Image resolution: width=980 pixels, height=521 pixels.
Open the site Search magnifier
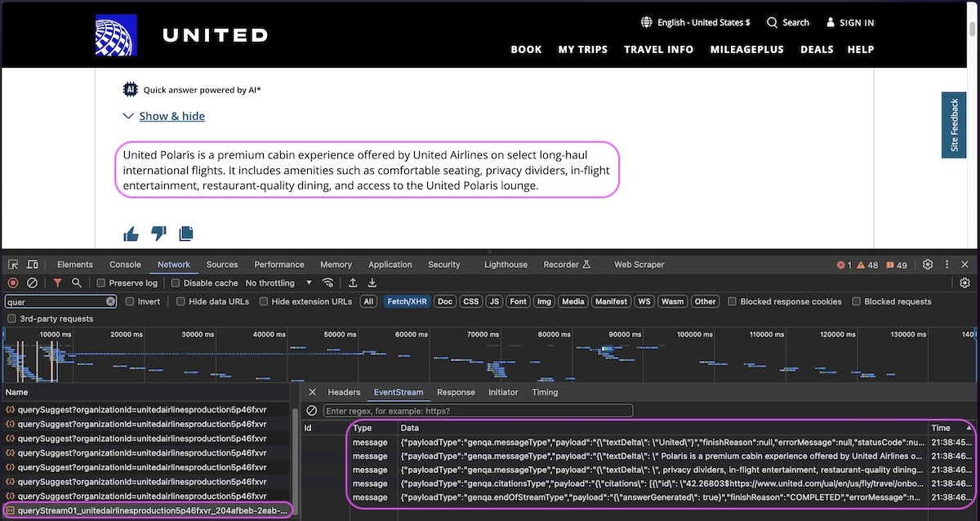(x=772, y=23)
